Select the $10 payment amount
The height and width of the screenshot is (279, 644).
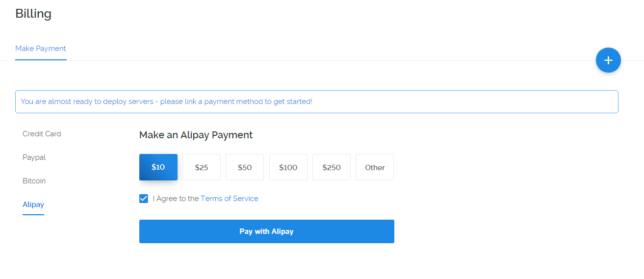pos(158,167)
